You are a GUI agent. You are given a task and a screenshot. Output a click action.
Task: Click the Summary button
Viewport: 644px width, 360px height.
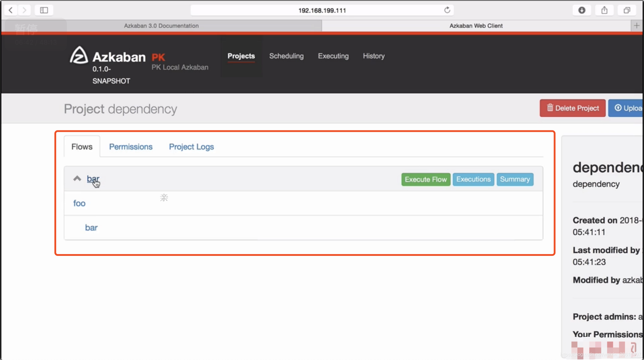coord(515,179)
